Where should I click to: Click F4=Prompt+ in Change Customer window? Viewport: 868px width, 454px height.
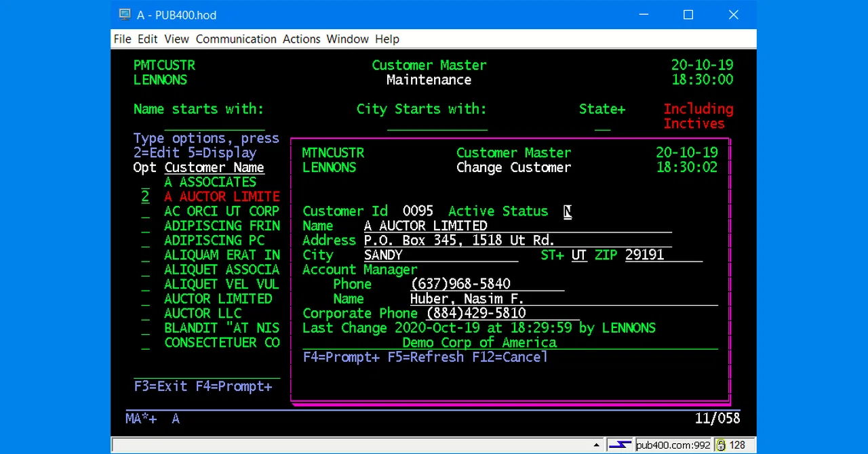click(x=341, y=357)
